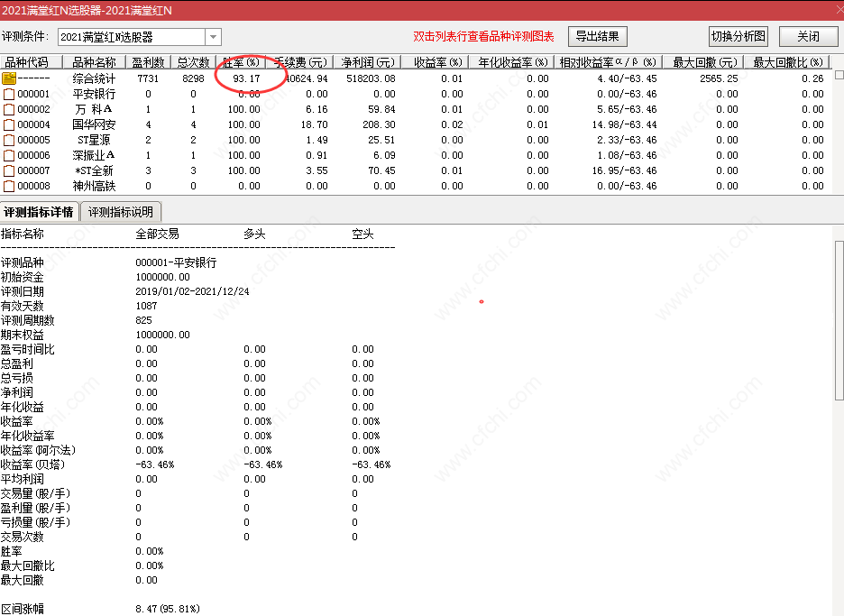
Task: Click the 14.98/-63.44 relative return cell
Action: pos(624,125)
